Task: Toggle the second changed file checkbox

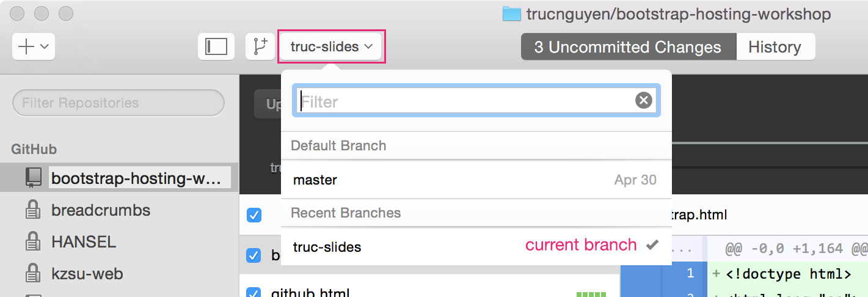Action: pos(253,255)
